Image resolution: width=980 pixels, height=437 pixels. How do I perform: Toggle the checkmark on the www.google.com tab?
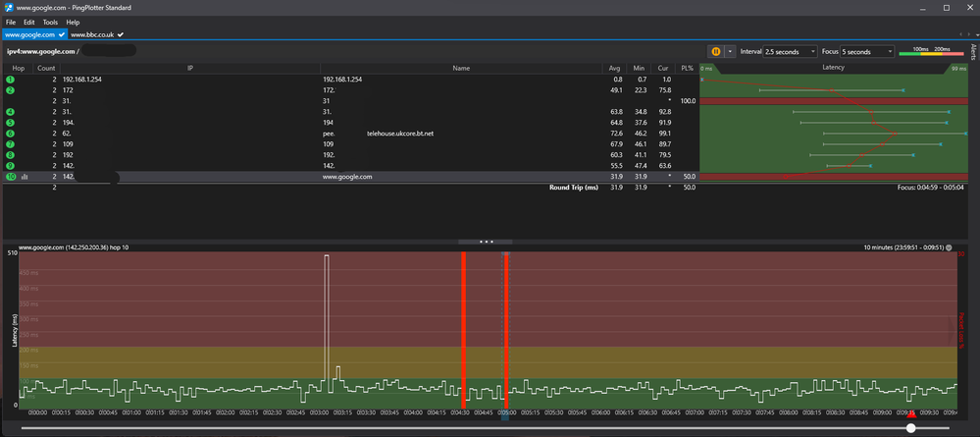click(62, 34)
